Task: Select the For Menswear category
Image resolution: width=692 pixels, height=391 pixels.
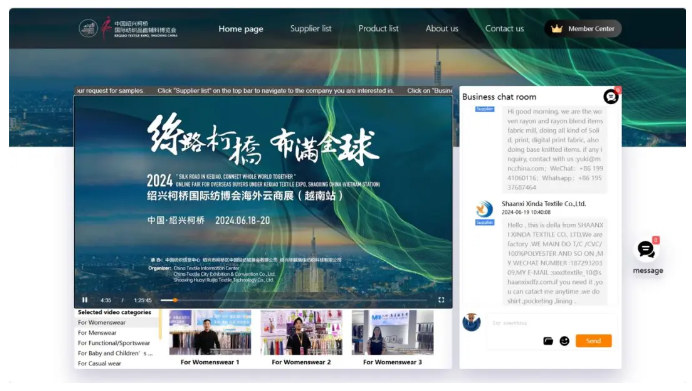Action: point(97,333)
